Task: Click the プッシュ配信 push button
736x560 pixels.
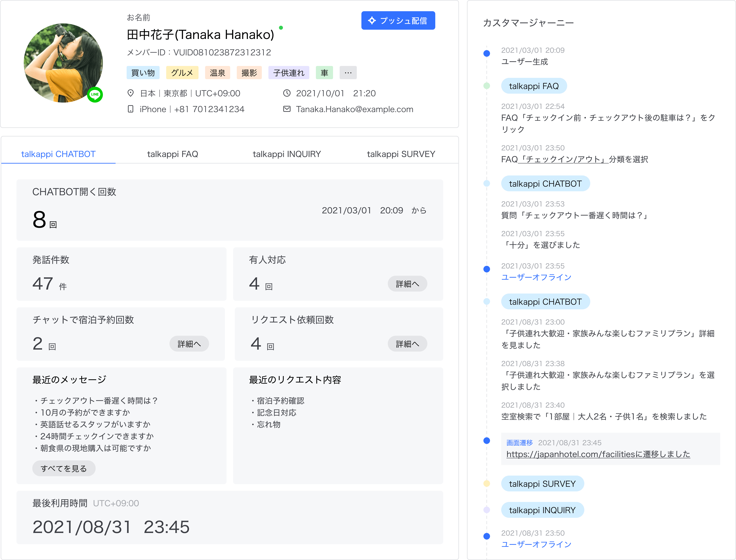Action: pos(398,21)
